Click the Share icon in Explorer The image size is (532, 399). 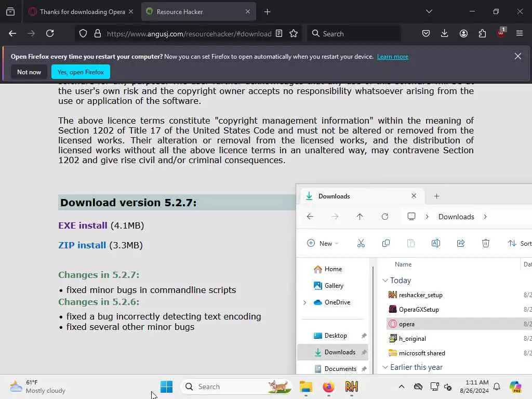coord(461,243)
